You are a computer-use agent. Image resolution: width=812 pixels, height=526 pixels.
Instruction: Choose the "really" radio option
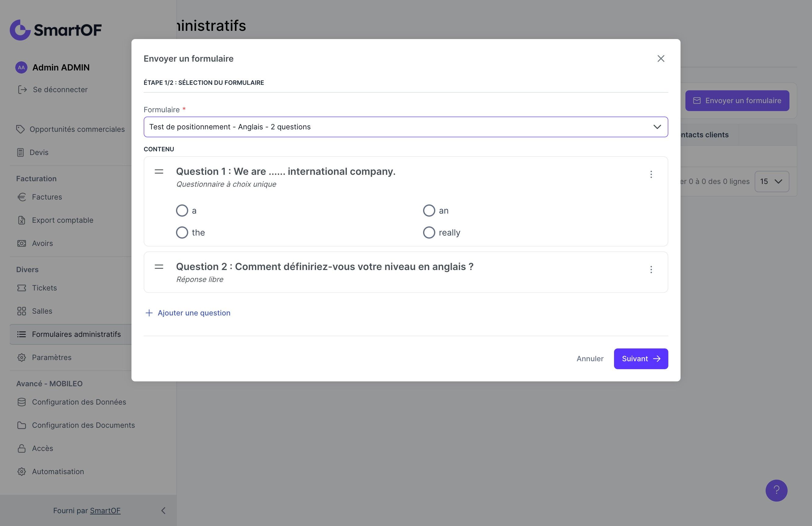[x=429, y=232]
